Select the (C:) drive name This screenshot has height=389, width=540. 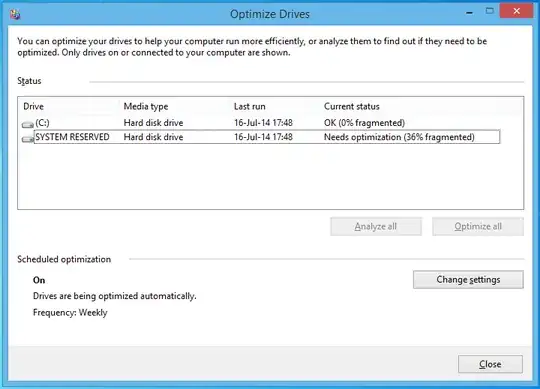coord(42,123)
